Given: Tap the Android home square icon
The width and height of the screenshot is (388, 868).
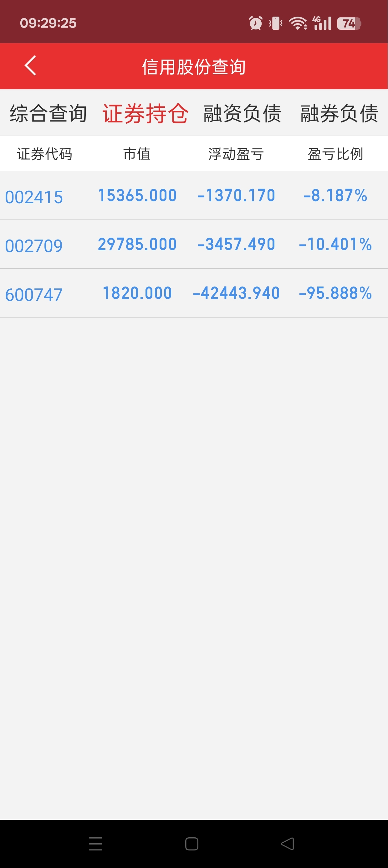Looking at the screenshot, I should [191, 844].
